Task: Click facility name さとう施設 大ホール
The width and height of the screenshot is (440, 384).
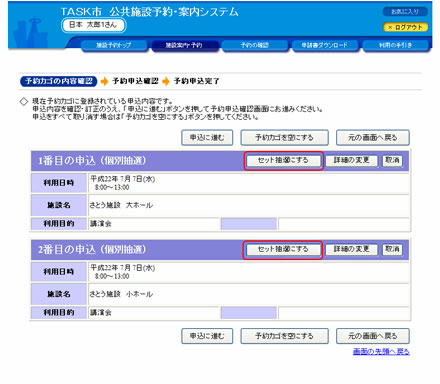Action: [x=121, y=205]
